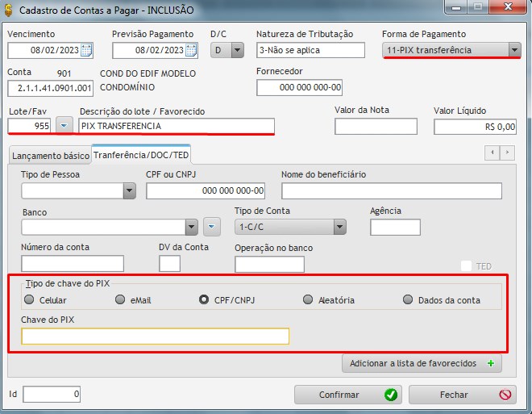Viewport: 532px width, 414px height.
Task: Open the Tipo de Conta dropdown
Action: tap(339, 227)
